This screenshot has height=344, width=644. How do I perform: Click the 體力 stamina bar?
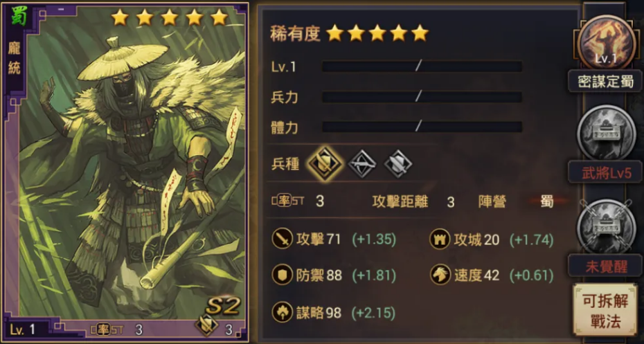[422, 127]
